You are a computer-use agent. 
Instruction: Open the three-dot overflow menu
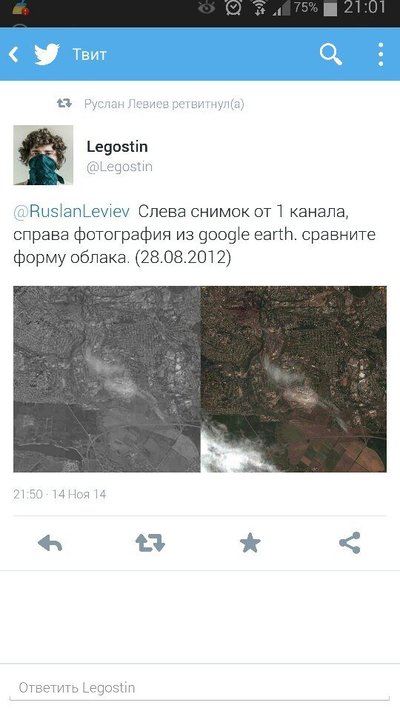pos(381,54)
